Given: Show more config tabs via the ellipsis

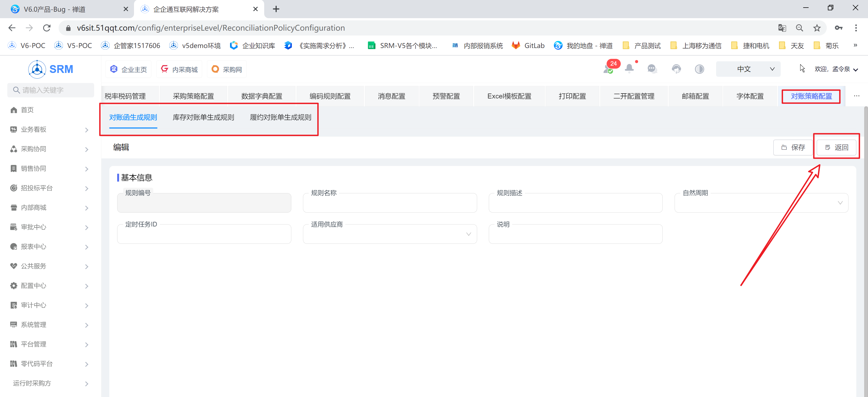Looking at the screenshot, I should [x=857, y=96].
